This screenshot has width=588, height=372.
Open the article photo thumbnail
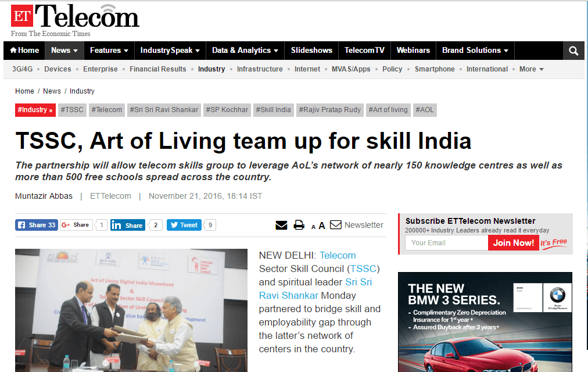131,310
